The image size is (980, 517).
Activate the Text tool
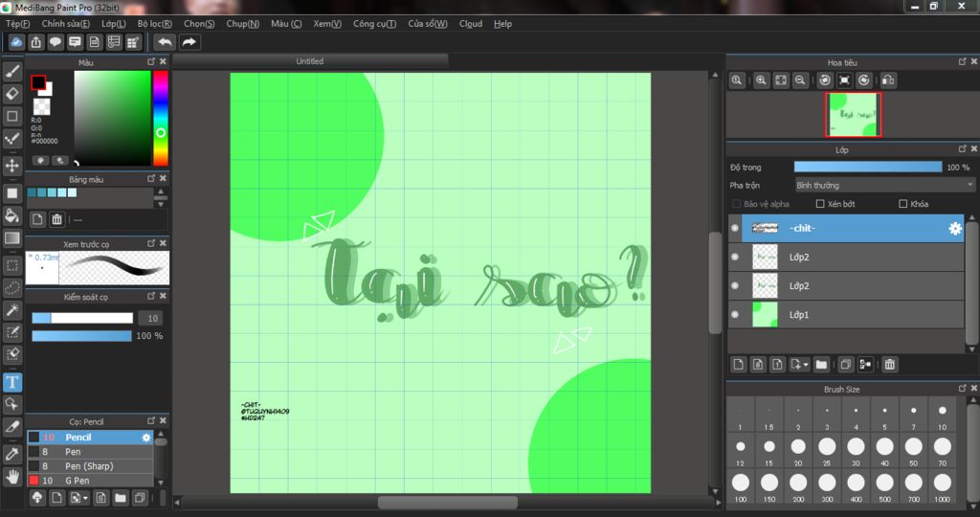11,382
